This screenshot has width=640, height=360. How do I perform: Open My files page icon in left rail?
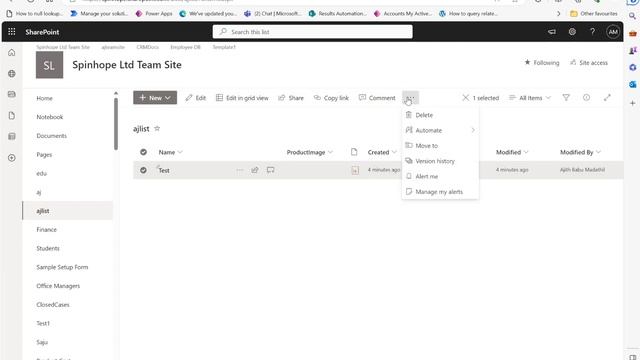(x=12, y=116)
